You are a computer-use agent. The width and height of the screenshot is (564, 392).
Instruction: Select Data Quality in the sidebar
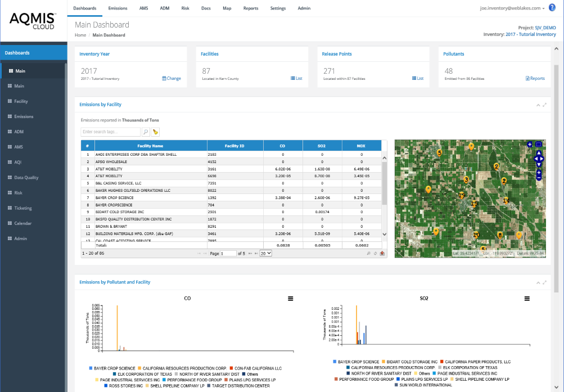click(x=26, y=177)
